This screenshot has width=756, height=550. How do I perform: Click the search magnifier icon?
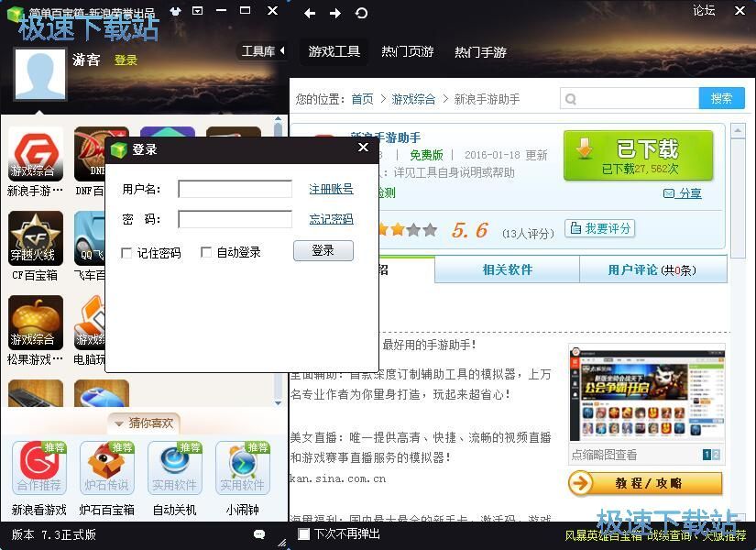point(570,99)
